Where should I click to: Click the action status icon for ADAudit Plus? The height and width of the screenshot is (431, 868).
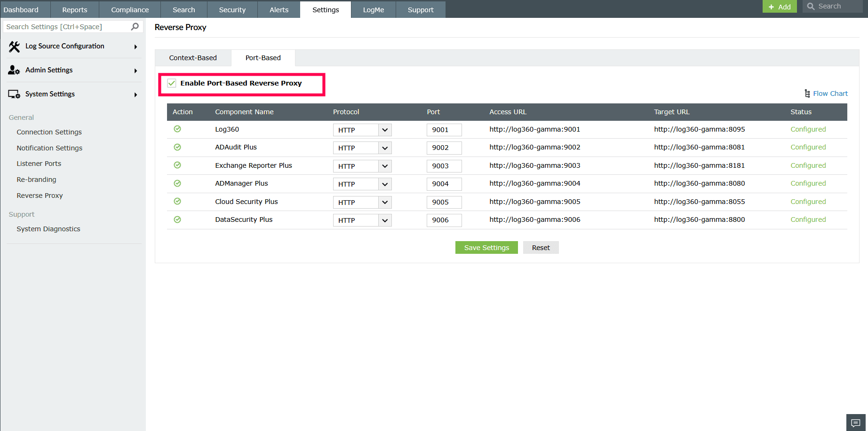pyautogui.click(x=177, y=147)
